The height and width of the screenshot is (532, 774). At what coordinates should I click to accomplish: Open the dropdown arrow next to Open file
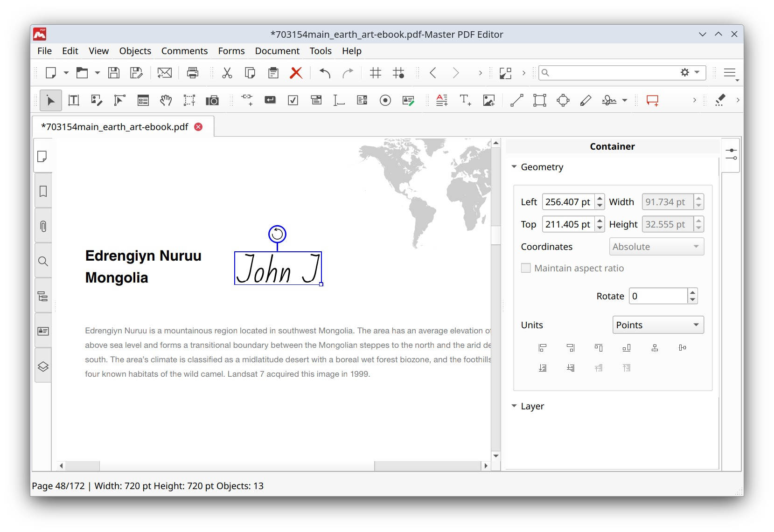(97, 73)
